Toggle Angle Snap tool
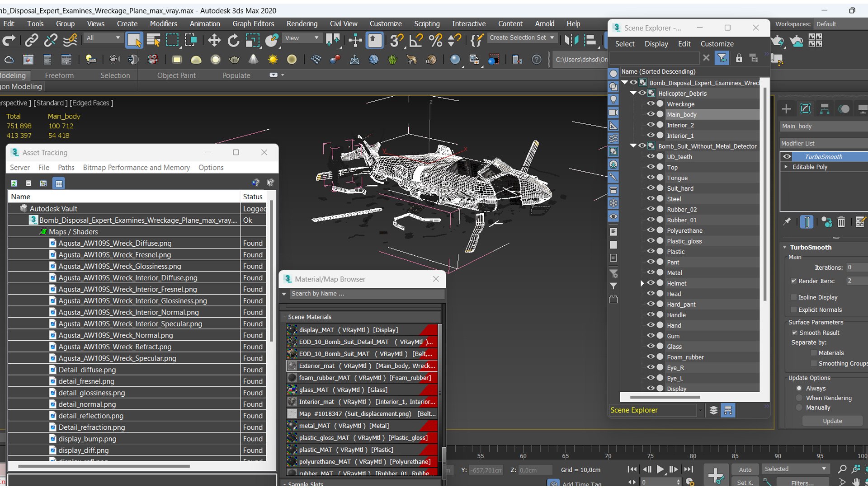 (x=416, y=41)
